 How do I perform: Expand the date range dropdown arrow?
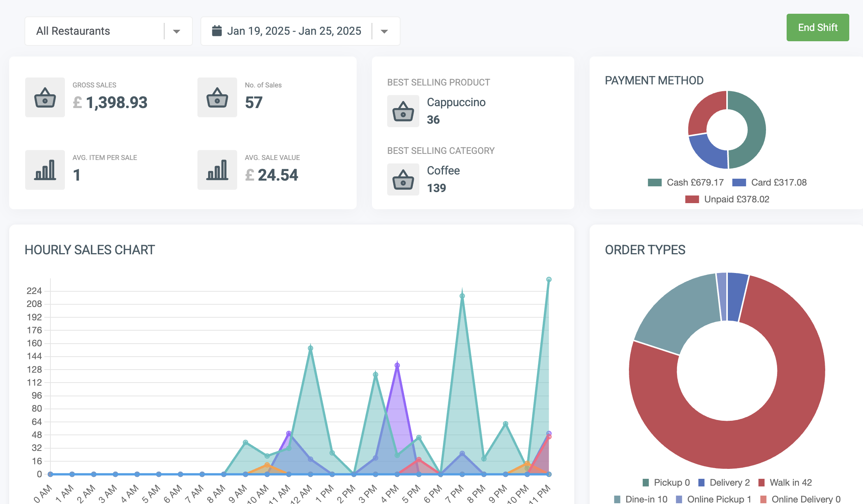tap(385, 31)
